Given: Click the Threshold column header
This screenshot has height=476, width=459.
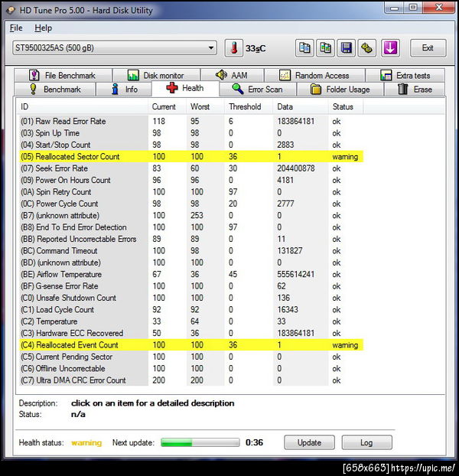Looking at the screenshot, I should (249, 107).
